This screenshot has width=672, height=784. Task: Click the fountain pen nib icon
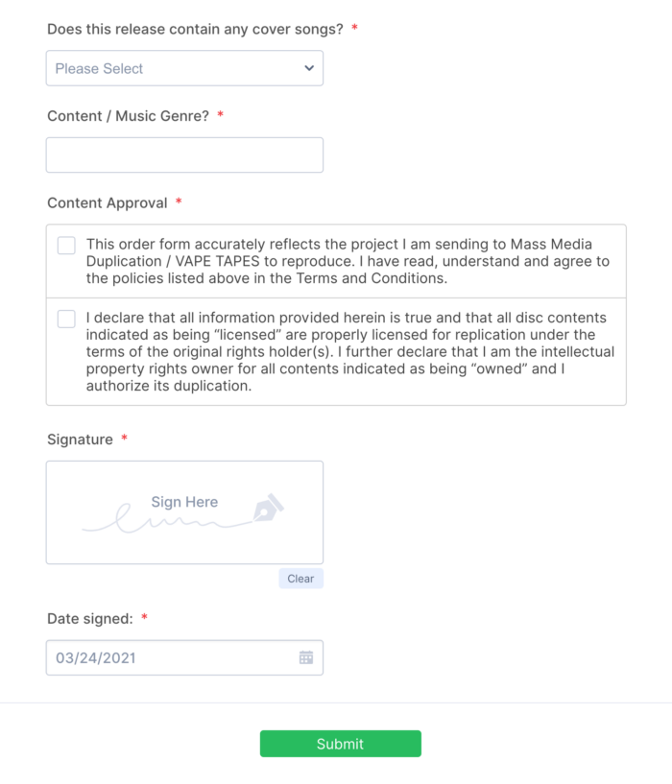268,507
